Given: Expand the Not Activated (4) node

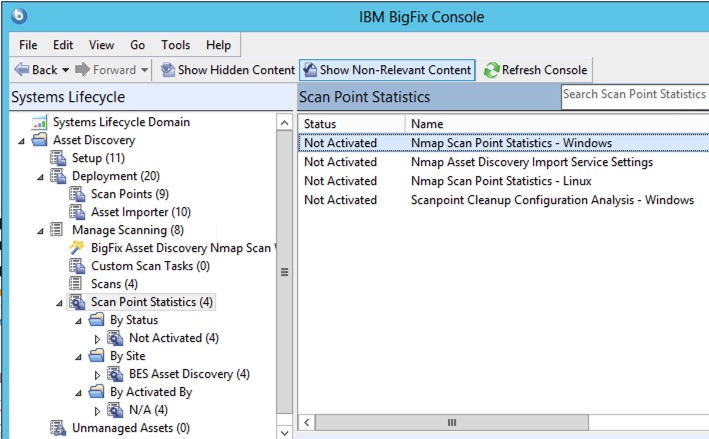Looking at the screenshot, I should 97,338.
